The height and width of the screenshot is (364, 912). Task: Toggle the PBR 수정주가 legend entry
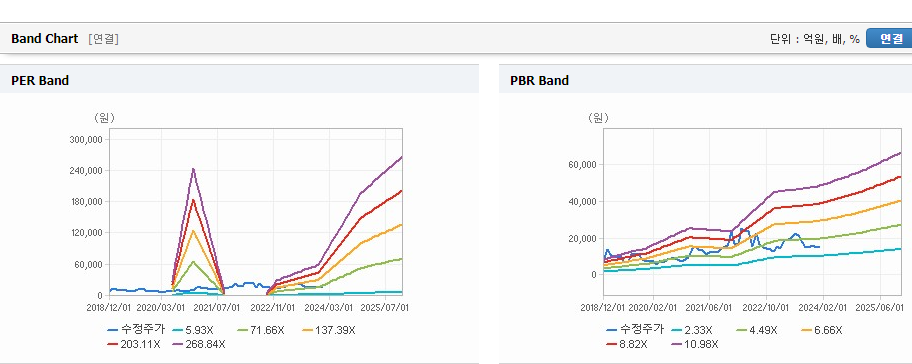pyautogui.click(x=635, y=330)
